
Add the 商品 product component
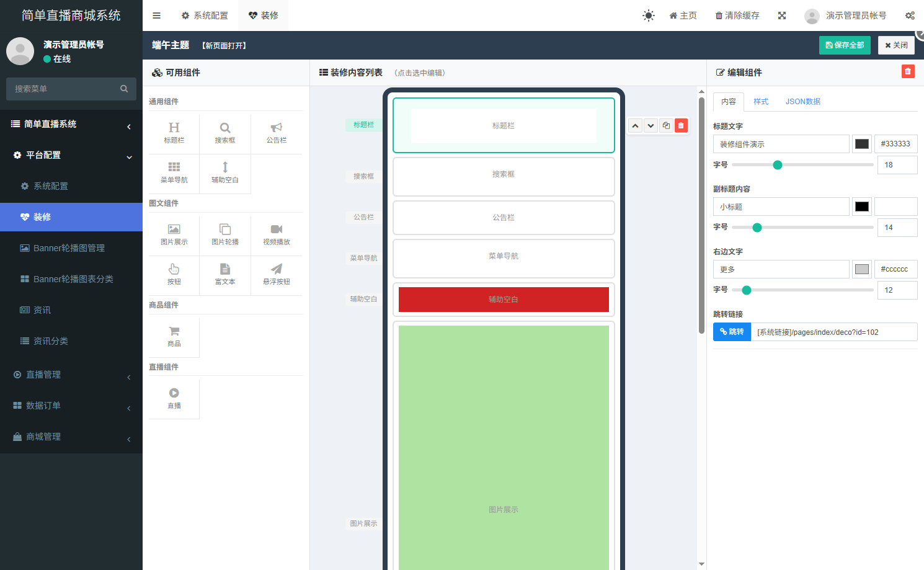(x=174, y=337)
